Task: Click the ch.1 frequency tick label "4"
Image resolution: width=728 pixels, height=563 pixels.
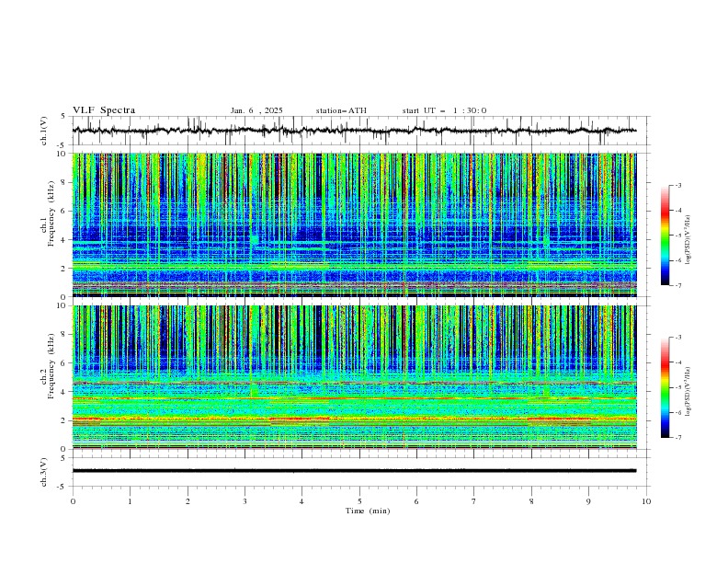Action: tap(65, 240)
